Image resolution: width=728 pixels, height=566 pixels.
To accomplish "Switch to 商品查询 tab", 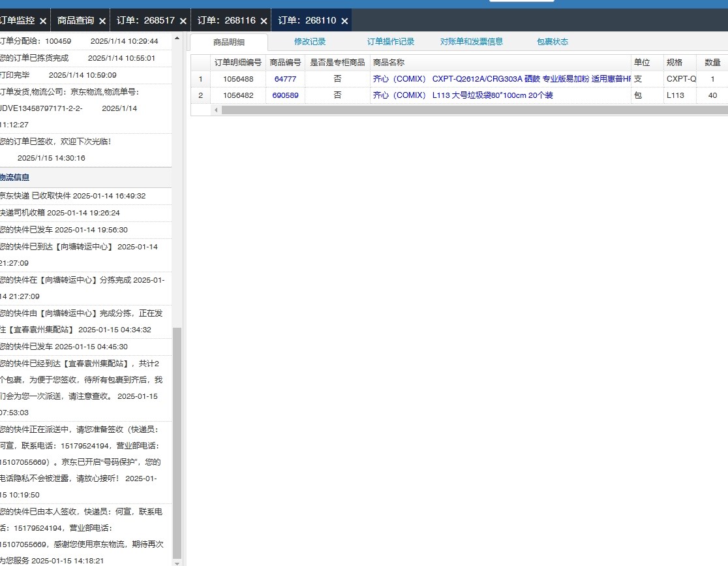I will [76, 20].
